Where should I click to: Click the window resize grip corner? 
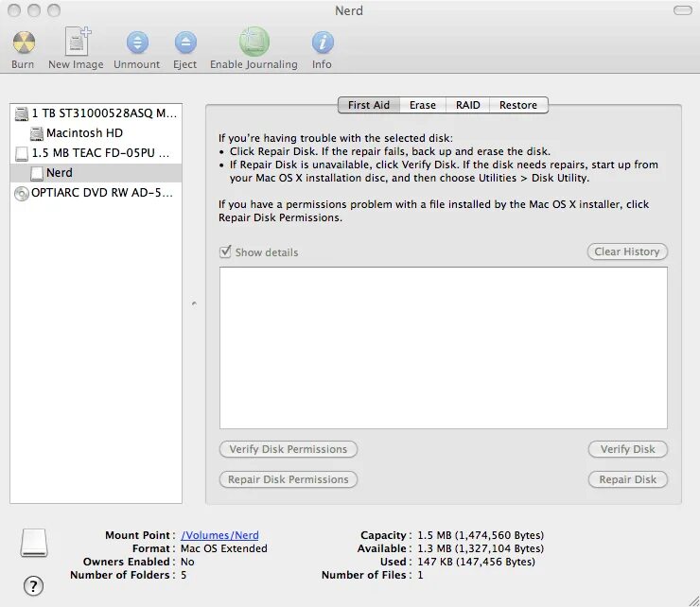click(693, 600)
